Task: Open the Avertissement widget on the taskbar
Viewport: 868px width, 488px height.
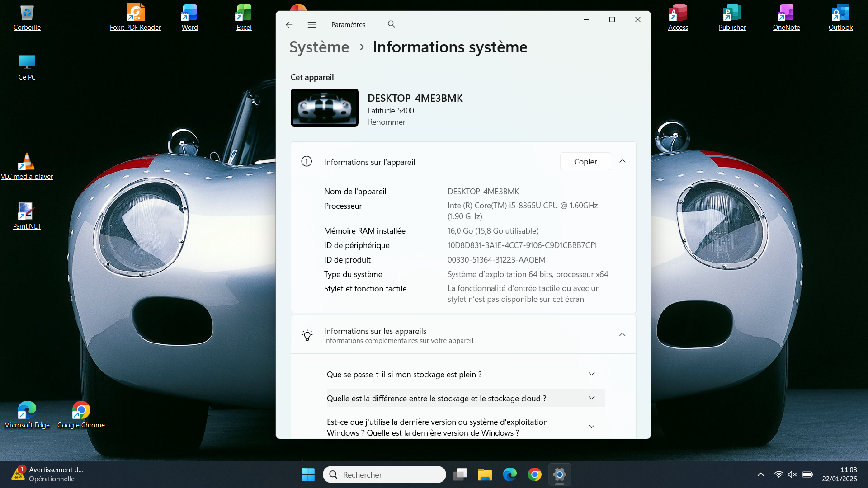Action: click(47, 474)
